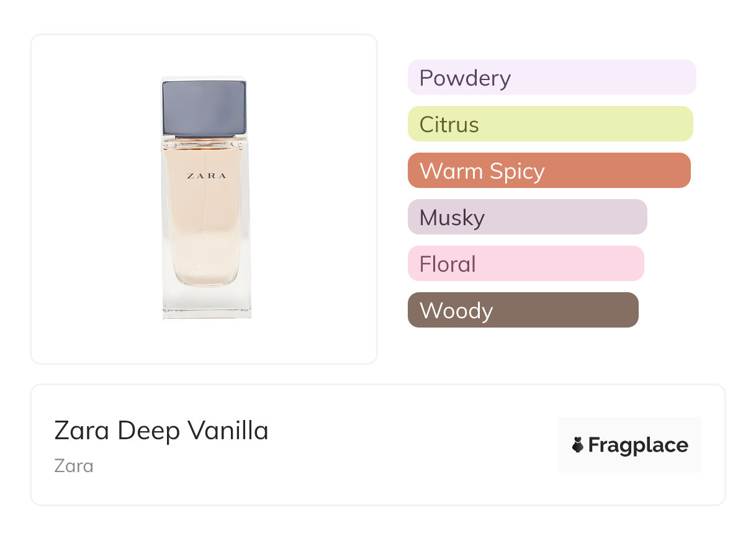Click the ZARA lettering on the bottle

[207, 176]
